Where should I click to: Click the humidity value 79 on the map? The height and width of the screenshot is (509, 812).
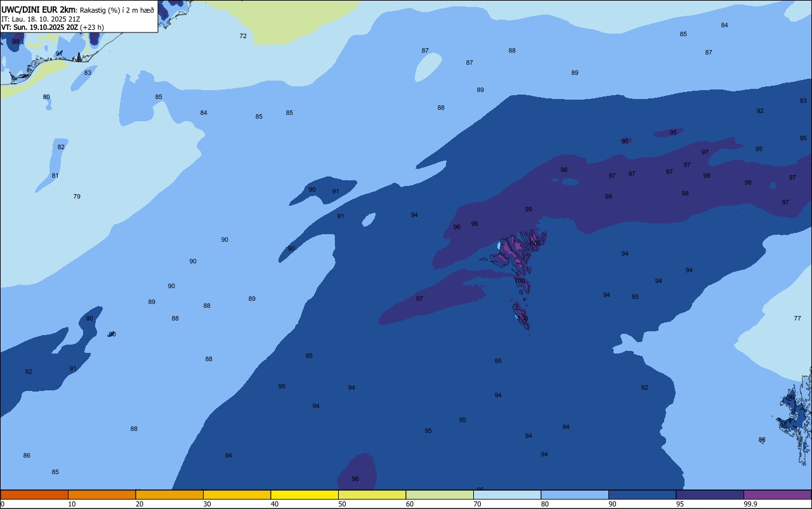[77, 197]
